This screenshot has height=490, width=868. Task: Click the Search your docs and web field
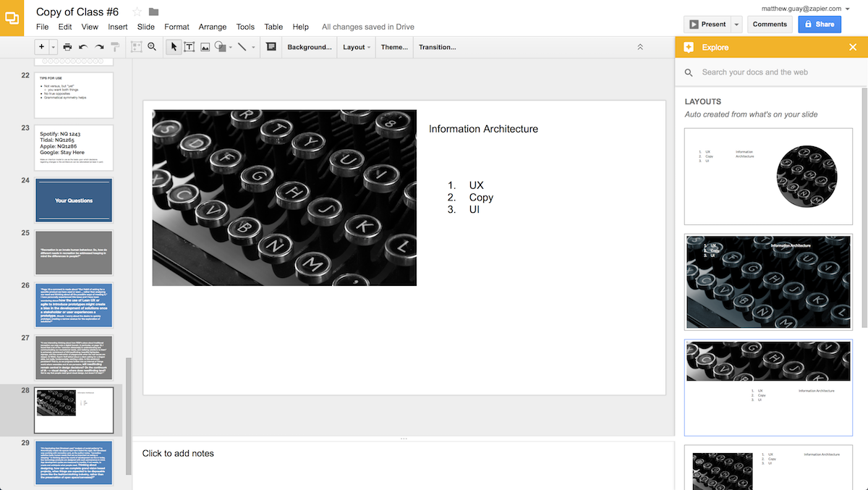(x=771, y=72)
